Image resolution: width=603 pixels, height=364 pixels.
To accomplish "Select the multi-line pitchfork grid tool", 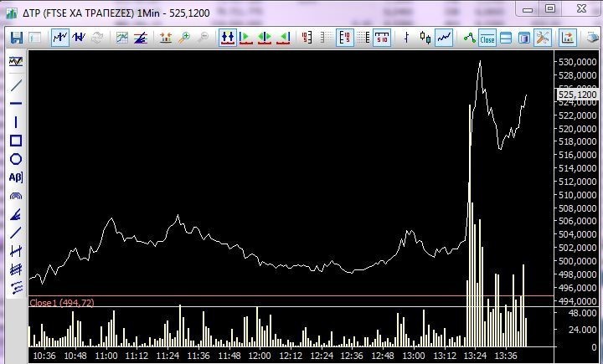I will pyautogui.click(x=16, y=269).
